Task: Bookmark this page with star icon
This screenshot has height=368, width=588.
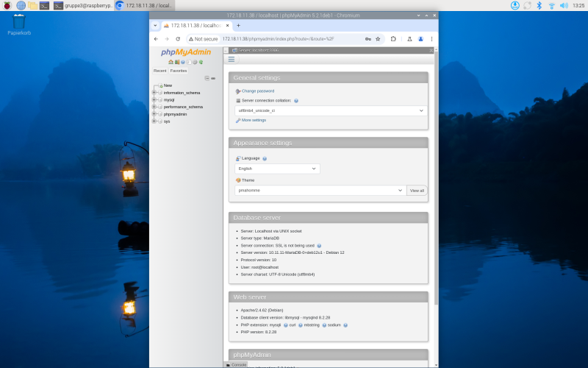Action: pos(378,39)
